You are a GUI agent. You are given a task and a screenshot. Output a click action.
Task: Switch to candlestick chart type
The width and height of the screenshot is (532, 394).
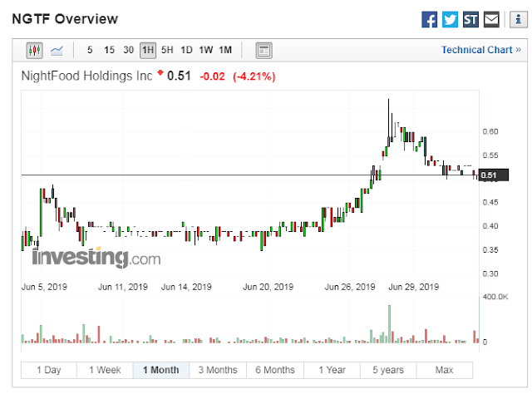35,51
